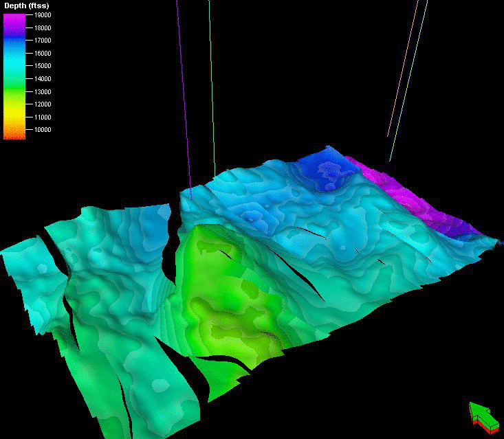The width and height of the screenshot is (504, 439).
Task: Pick the red bottom of the color bar
Action: [14, 137]
